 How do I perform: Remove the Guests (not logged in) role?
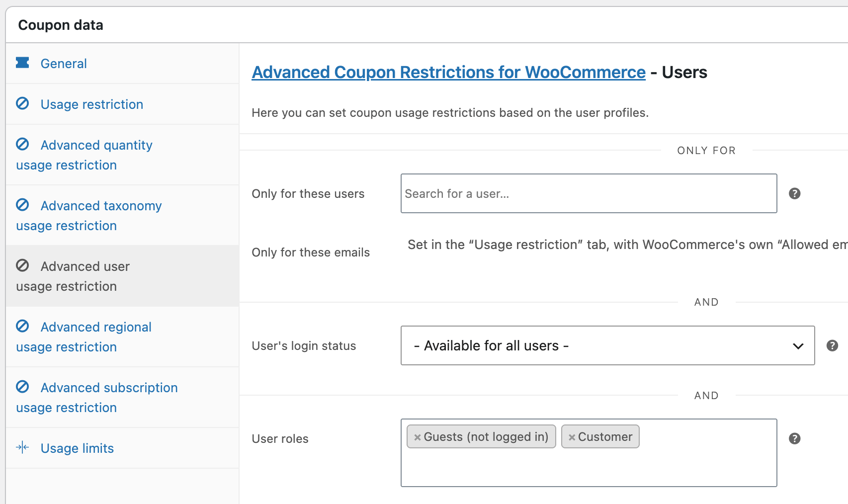pos(418,437)
